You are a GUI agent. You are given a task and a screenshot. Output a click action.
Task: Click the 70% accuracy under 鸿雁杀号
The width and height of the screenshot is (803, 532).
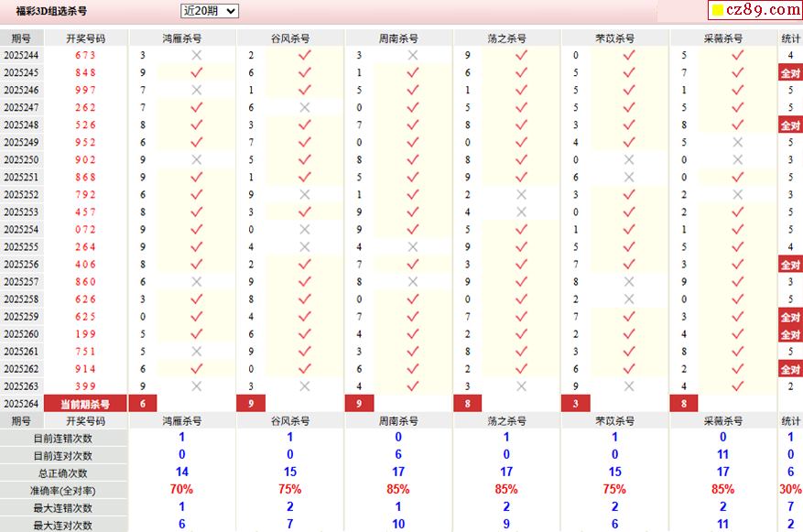pyautogui.click(x=181, y=489)
